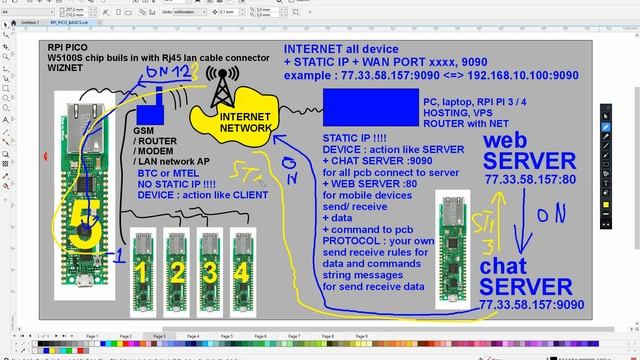
Task: Set page orientation to landscape
Action: click(x=128, y=12)
